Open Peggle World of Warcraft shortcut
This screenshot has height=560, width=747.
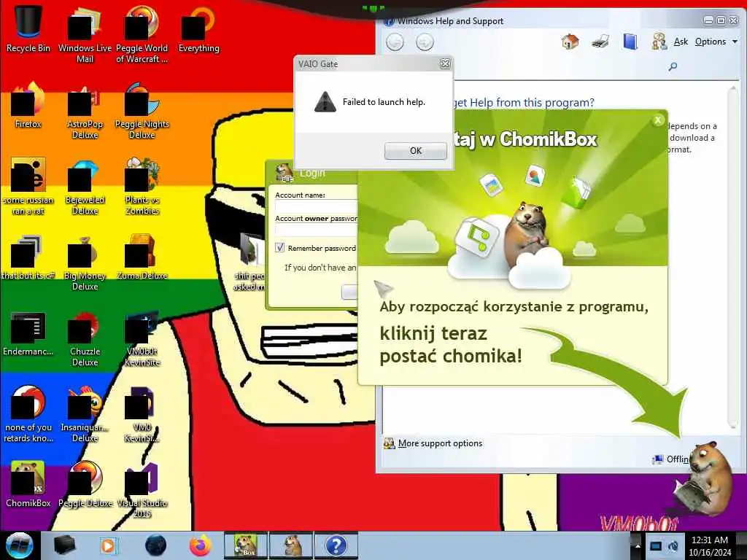[x=142, y=34]
